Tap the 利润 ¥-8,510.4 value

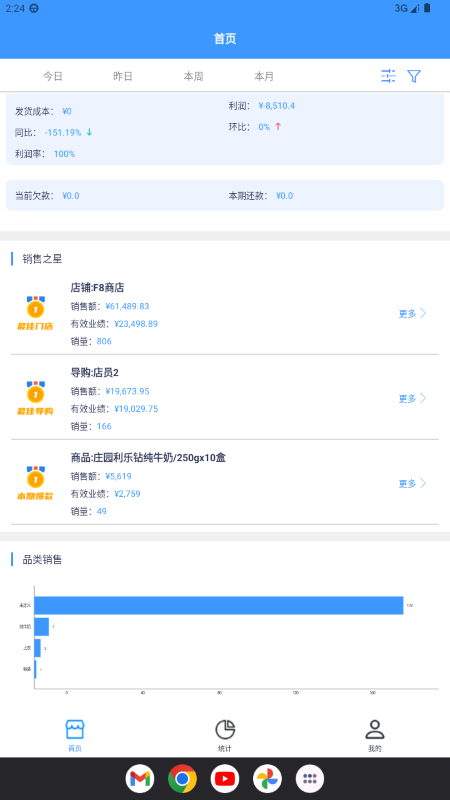(277, 106)
